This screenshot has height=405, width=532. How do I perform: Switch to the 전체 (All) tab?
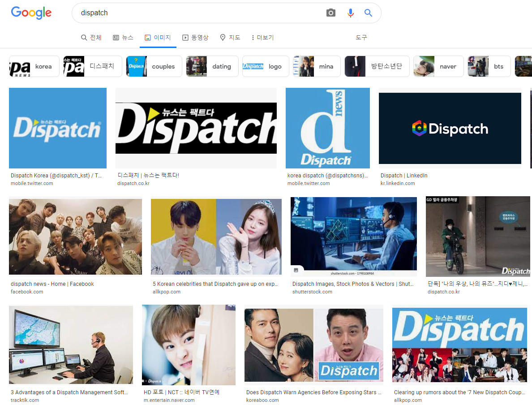[x=91, y=37]
